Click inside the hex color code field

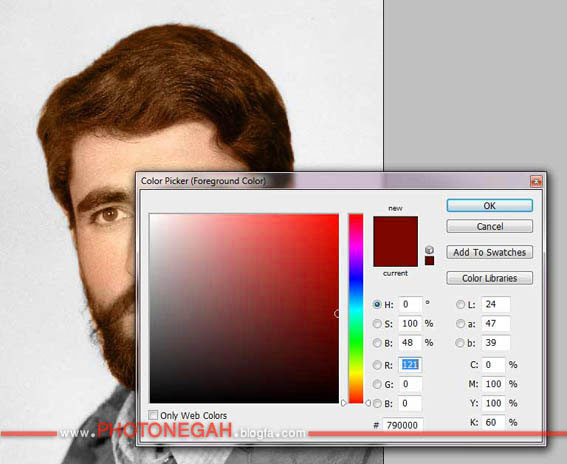(403, 425)
